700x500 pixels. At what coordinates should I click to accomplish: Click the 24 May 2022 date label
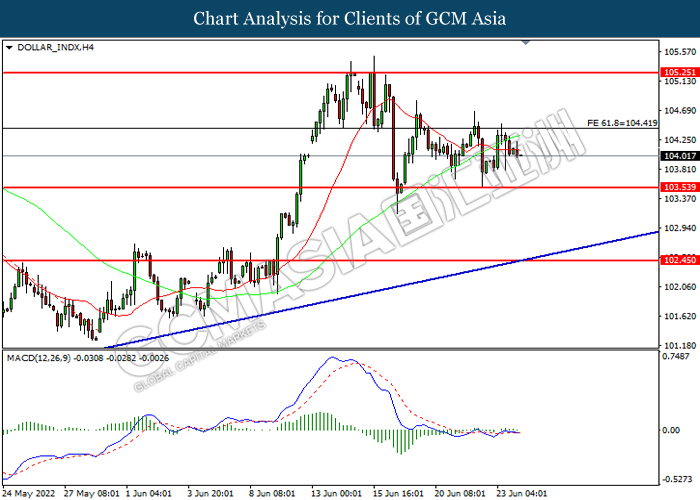coord(29,493)
